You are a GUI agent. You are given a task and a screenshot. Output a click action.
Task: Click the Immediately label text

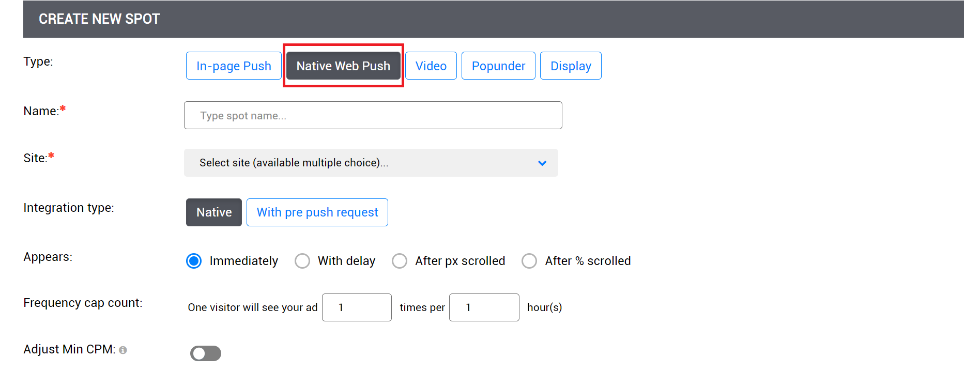[243, 261]
